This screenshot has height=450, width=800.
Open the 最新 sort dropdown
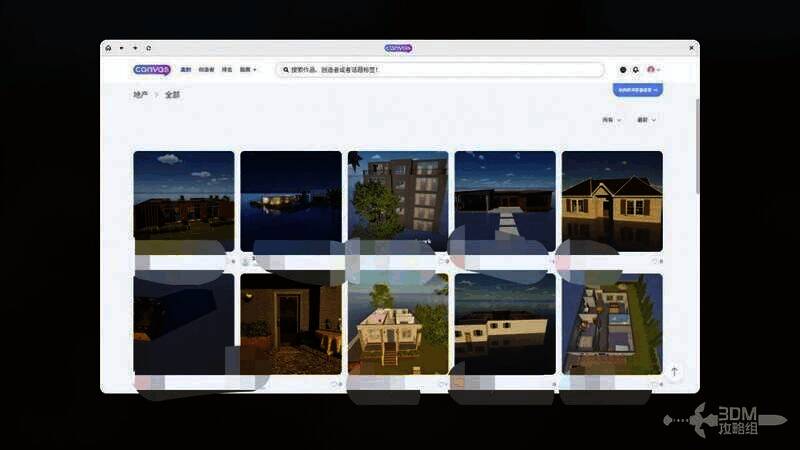point(646,120)
